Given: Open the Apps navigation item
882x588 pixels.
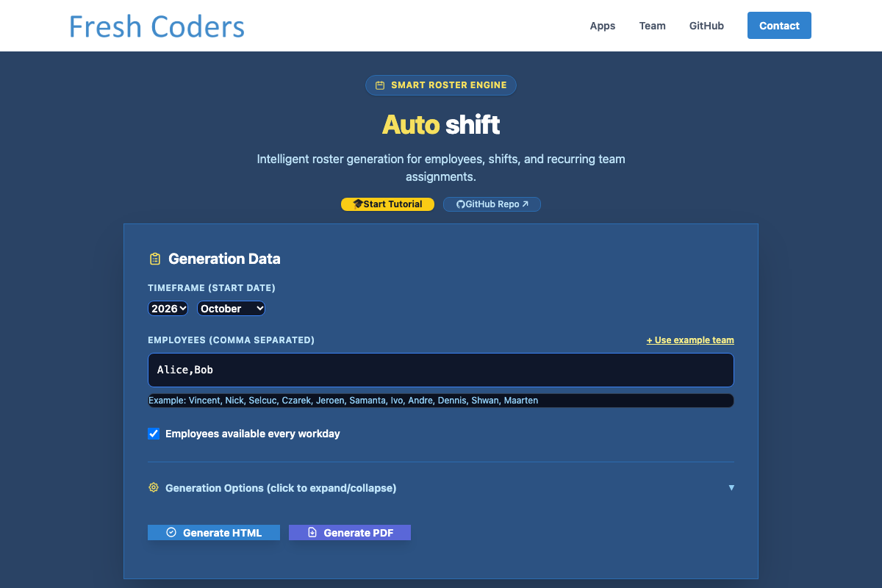Looking at the screenshot, I should 603,26.
